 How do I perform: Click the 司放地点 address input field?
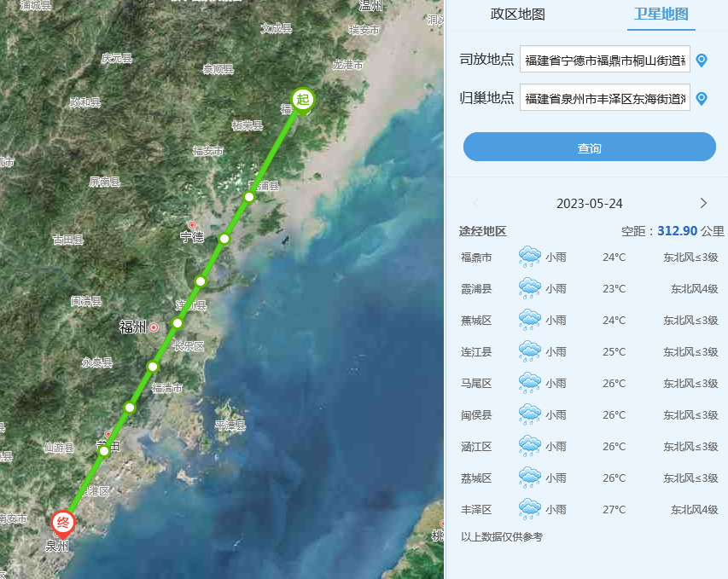pyautogui.click(x=604, y=60)
